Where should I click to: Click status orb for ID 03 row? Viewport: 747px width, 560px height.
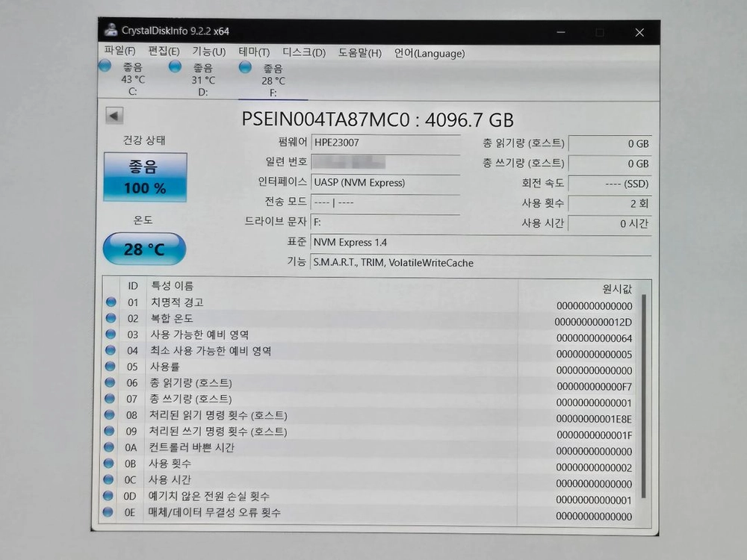[111, 334]
